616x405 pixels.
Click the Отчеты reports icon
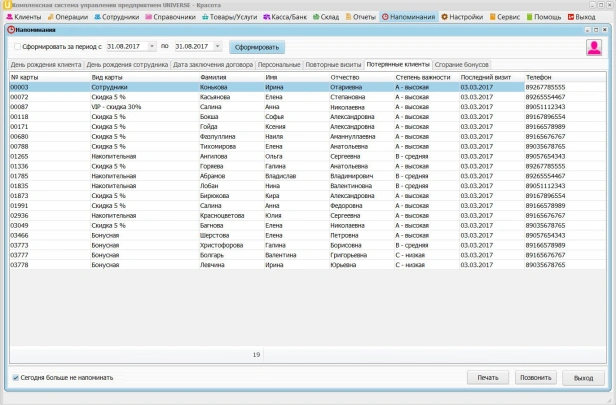point(348,17)
